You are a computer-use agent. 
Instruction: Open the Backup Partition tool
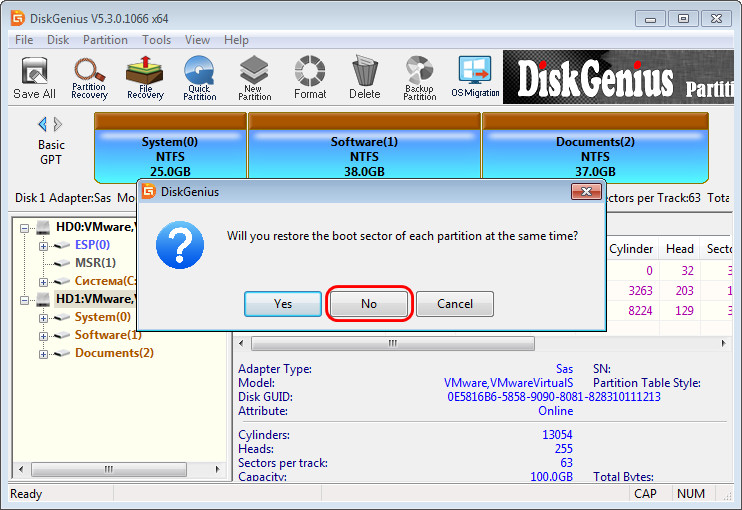point(420,78)
